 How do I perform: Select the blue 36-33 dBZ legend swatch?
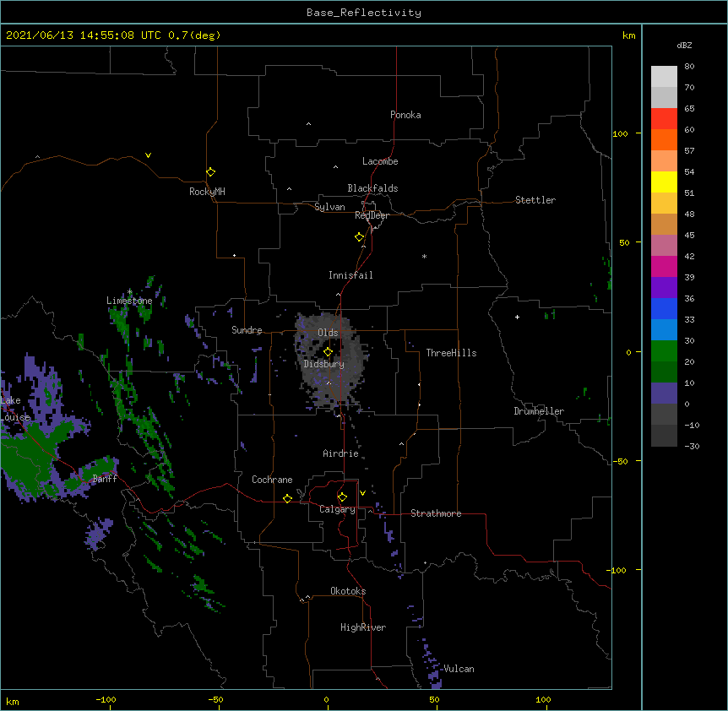[664, 309]
